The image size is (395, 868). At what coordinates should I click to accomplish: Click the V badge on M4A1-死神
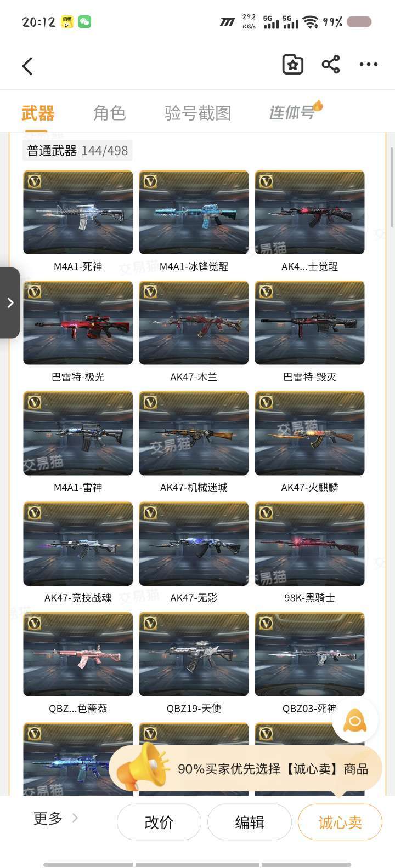point(34,180)
